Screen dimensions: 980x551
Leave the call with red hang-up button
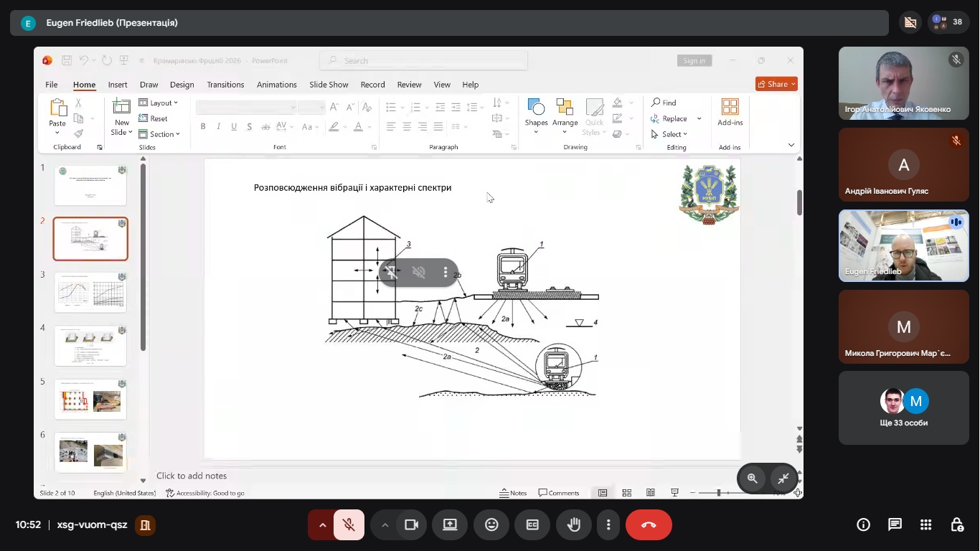tap(649, 525)
